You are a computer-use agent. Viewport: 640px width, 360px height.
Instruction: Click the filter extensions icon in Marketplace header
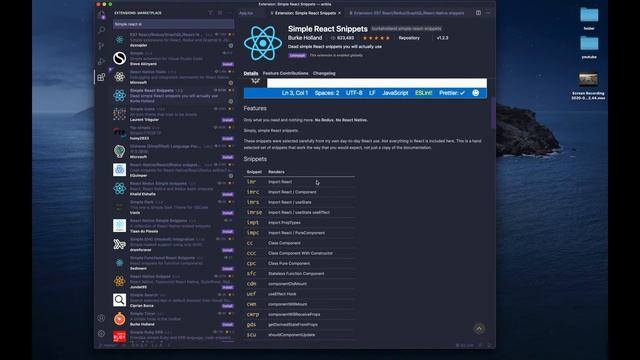[x=210, y=13]
